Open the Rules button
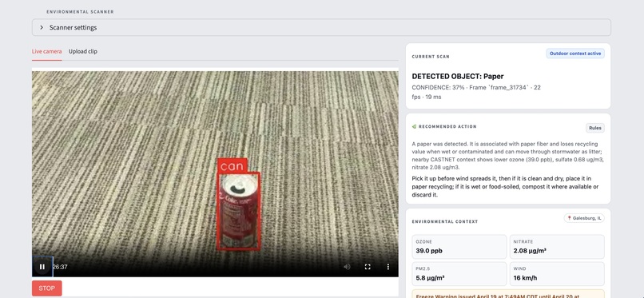Viewport: 644px width, 298px height. pyautogui.click(x=595, y=128)
